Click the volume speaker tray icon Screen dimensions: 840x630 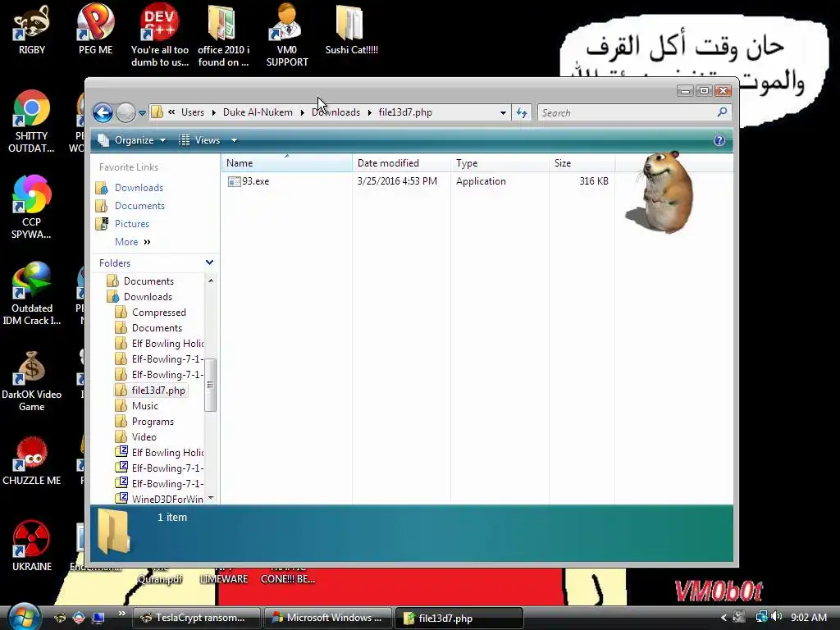tap(778, 617)
